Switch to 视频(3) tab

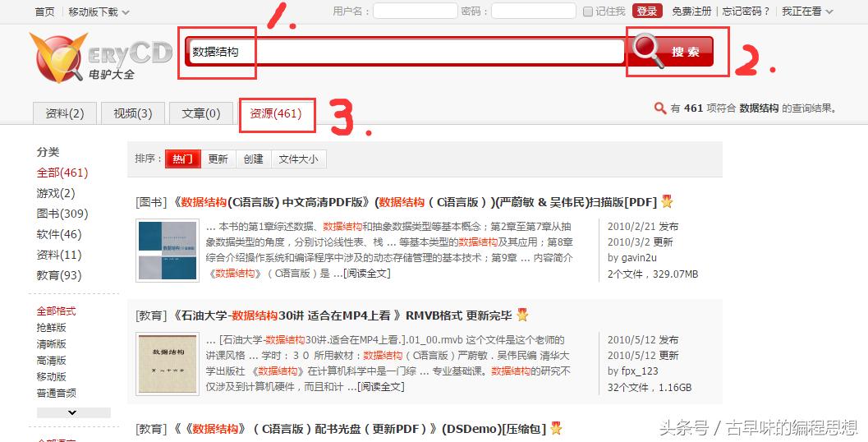[x=133, y=113]
